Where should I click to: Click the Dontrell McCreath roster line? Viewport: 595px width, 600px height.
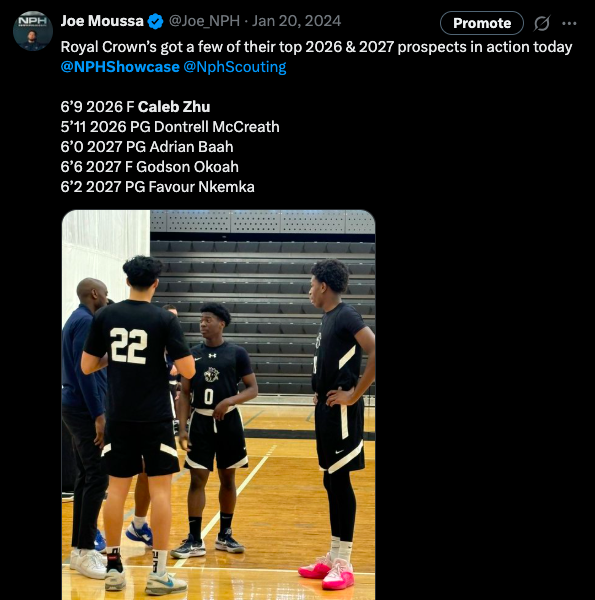click(x=170, y=127)
